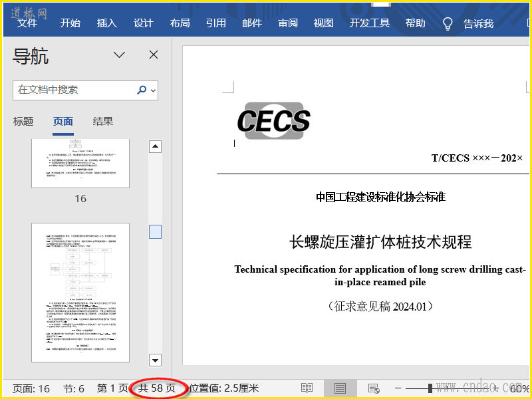This screenshot has width=532, height=399.
Task: Click the thumbnail scrollbar up arrow
Action: (155, 146)
